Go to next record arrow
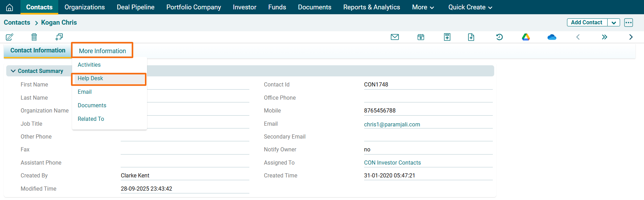644x200 pixels. [x=631, y=37]
